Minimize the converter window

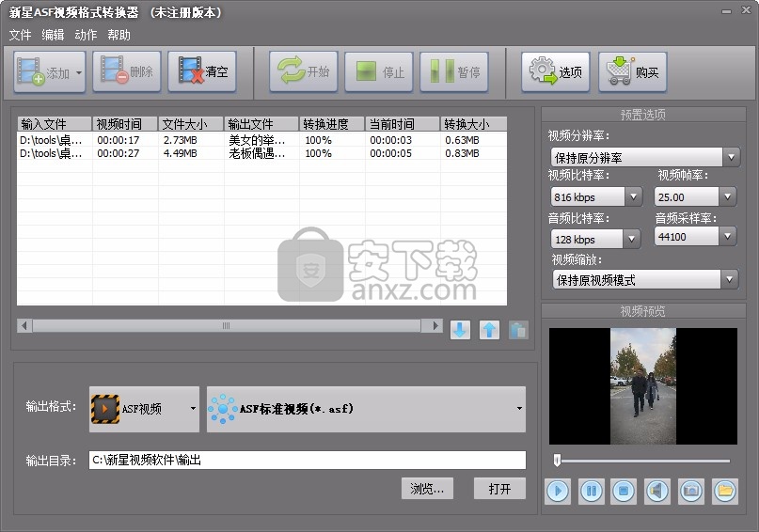pyautogui.click(x=727, y=10)
